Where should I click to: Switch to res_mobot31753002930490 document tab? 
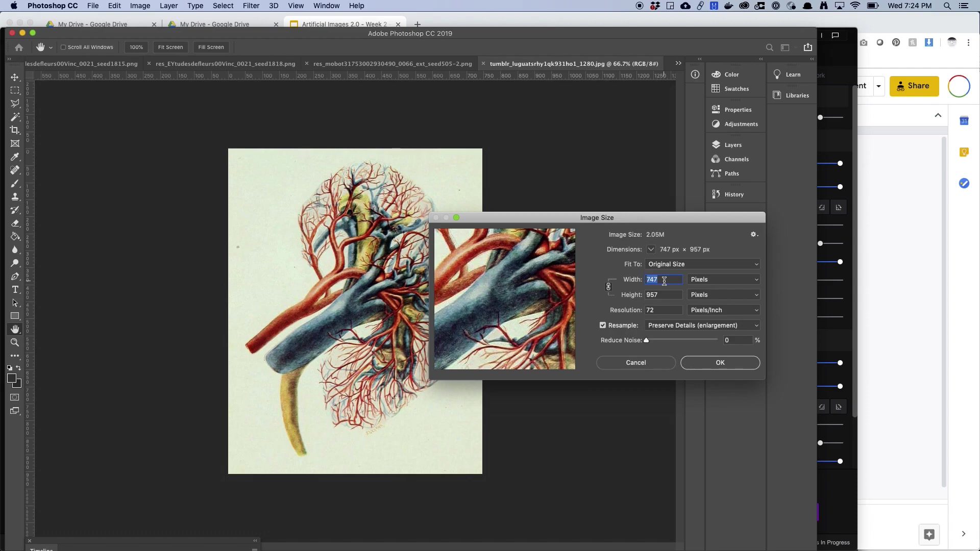[392, 63]
